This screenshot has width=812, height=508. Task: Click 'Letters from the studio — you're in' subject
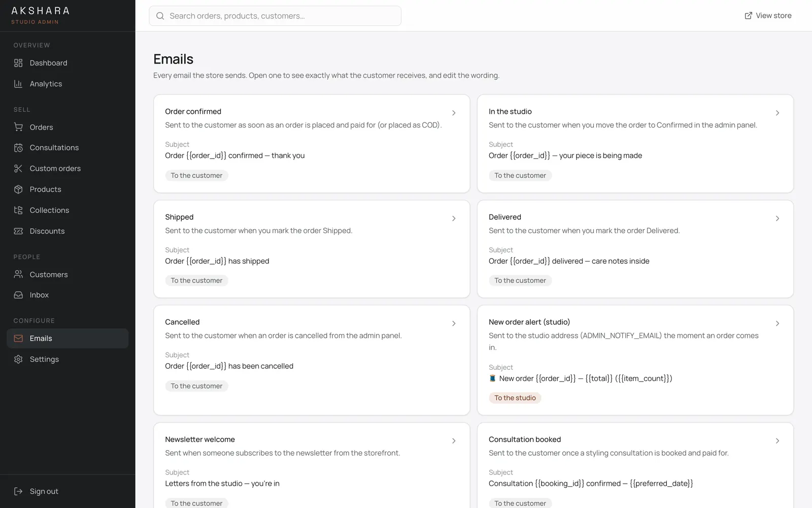click(x=222, y=484)
